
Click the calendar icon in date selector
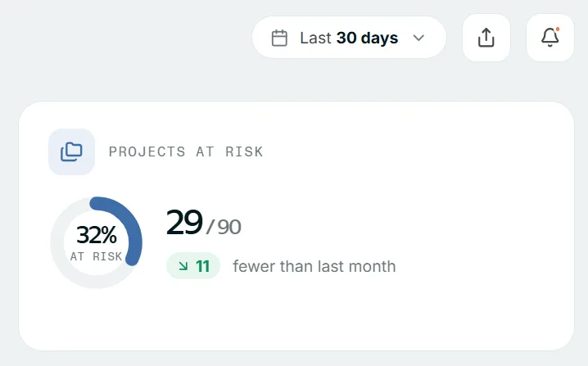pyautogui.click(x=279, y=38)
